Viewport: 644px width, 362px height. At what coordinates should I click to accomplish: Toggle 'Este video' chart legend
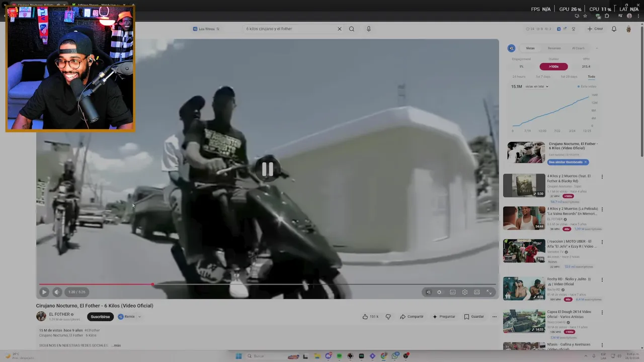pos(587,86)
